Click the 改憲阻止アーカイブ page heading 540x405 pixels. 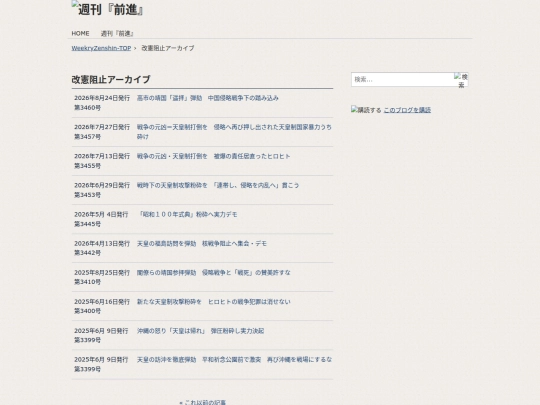coord(111,80)
